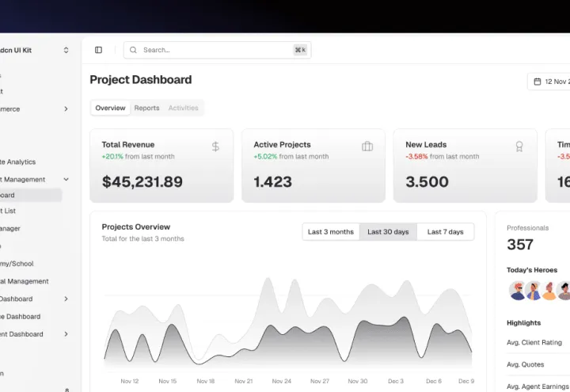Click the +5.02% change on Active Projects
Screen dimensions: 570x392
pyautogui.click(x=265, y=156)
